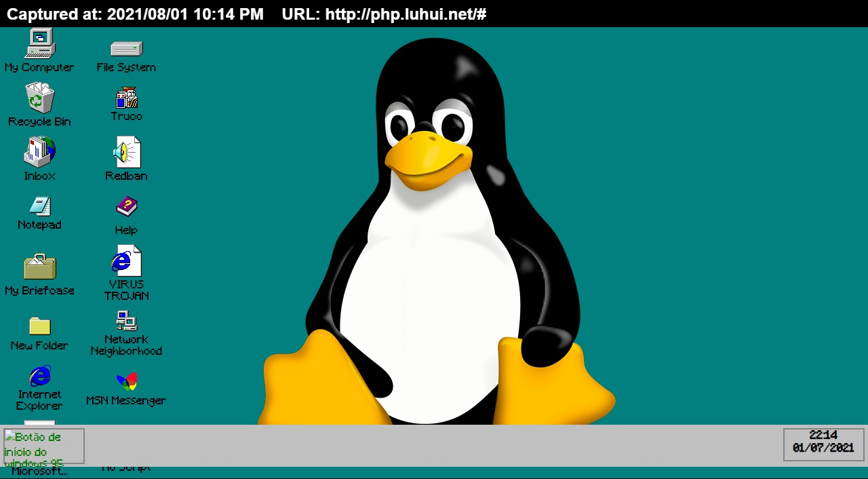Screen dimensions: 868x479
Task: Open the Redban sound file icon
Action: (x=126, y=152)
